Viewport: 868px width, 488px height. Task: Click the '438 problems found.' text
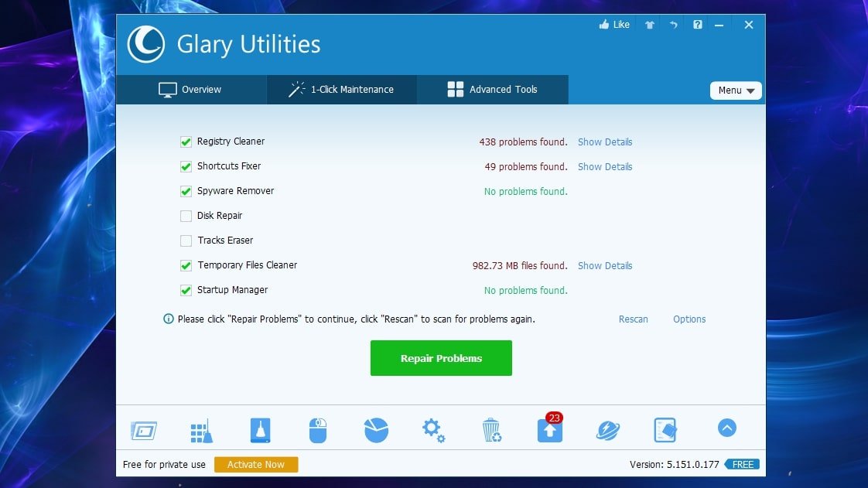click(x=523, y=142)
